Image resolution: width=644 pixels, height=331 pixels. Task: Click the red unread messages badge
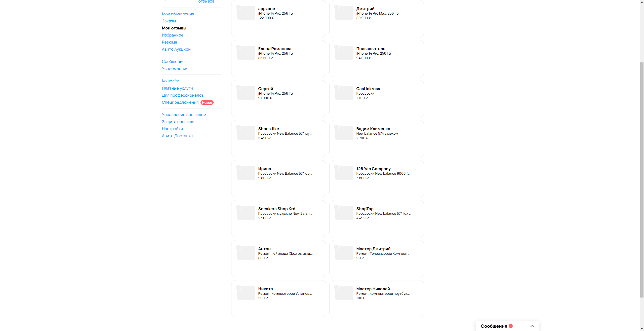tap(511, 326)
